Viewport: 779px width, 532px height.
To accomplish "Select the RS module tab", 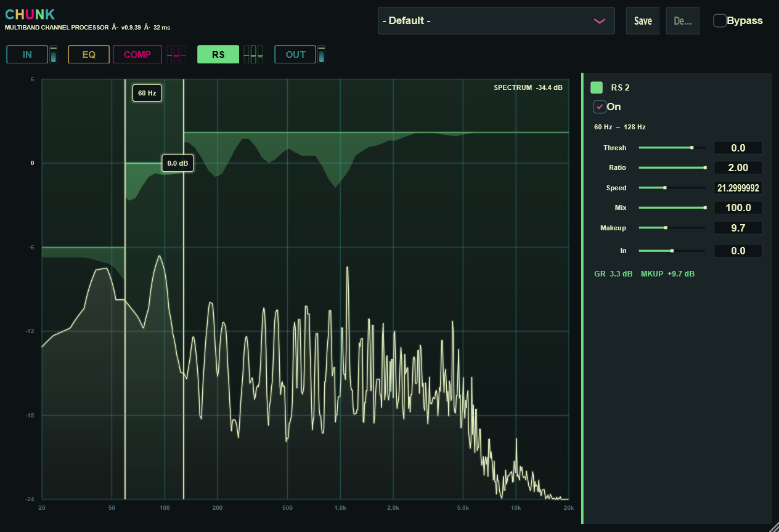I will (x=218, y=54).
